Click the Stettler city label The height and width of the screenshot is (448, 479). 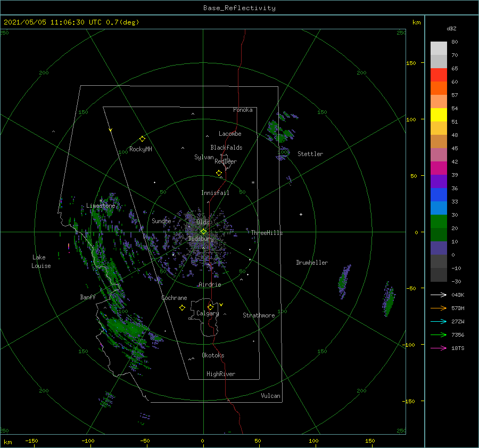tap(310, 154)
